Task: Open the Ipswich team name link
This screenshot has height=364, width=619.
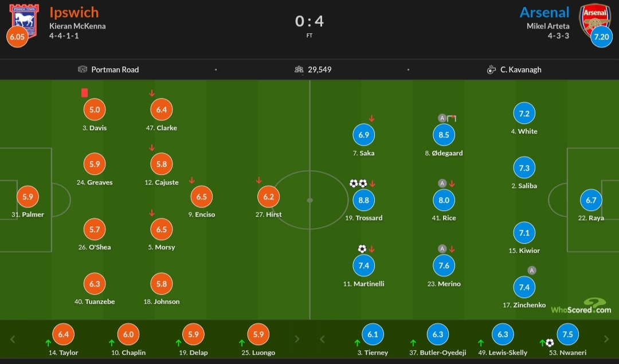Action: pos(74,12)
